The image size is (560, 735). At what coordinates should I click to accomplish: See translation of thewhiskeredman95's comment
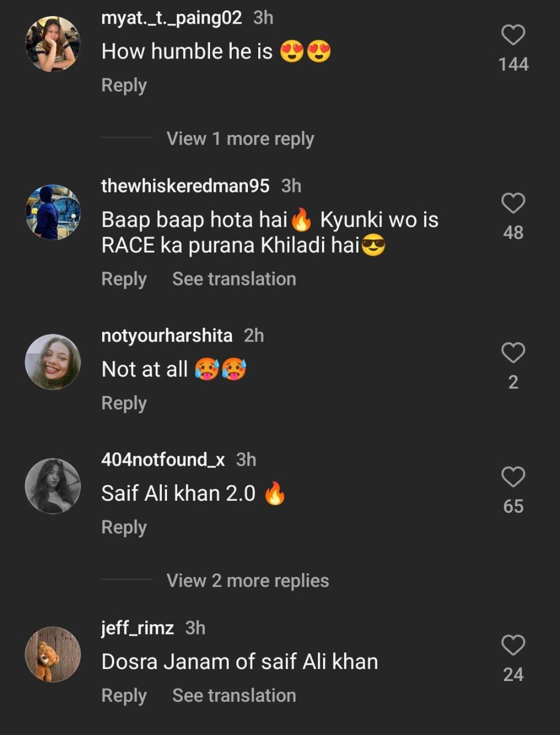click(234, 279)
